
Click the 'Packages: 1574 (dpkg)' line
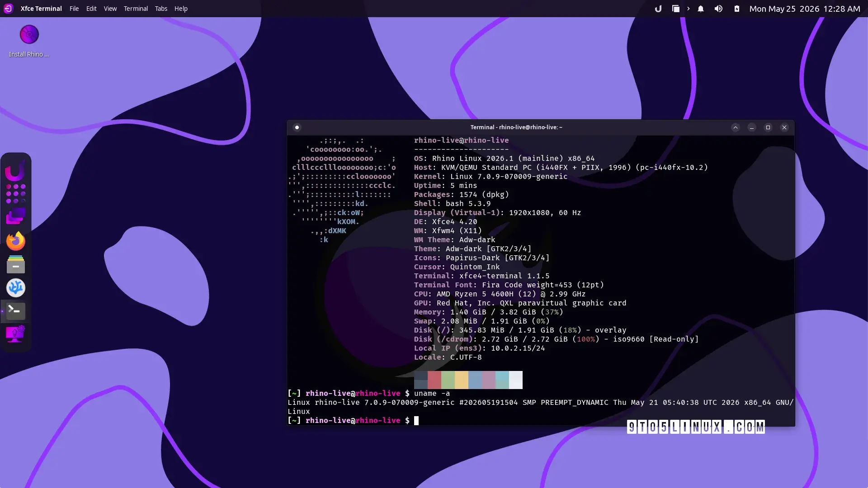462,195
